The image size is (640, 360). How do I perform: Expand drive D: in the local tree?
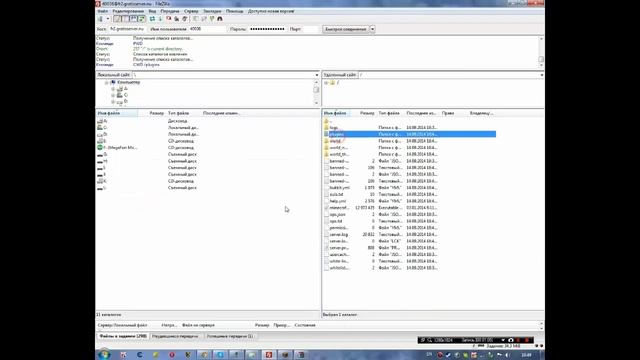click(113, 102)
